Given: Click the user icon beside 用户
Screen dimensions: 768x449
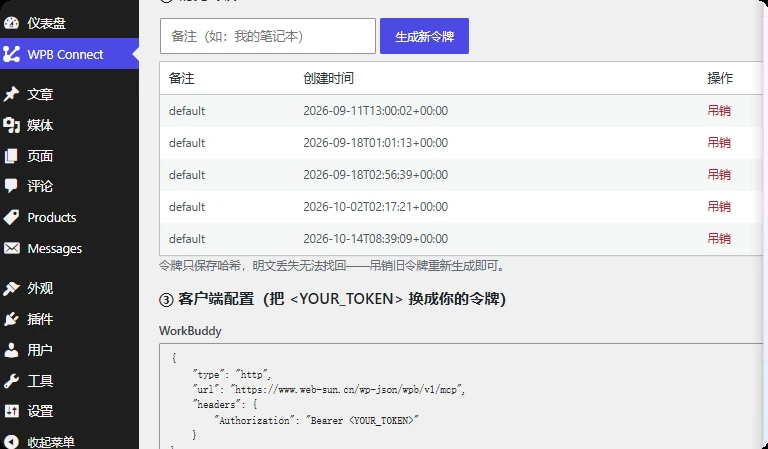Looking at the screenshot, I should (x=11, y=350).
